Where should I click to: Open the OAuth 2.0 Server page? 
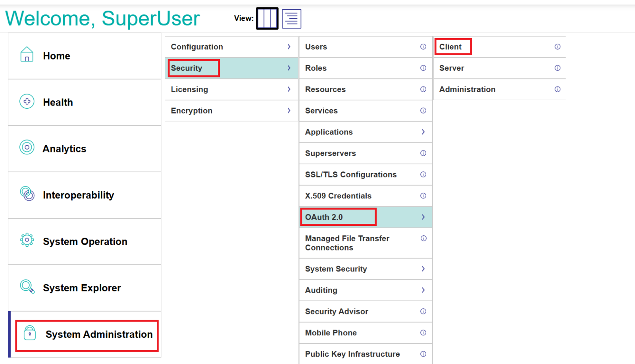click(452, 68)
